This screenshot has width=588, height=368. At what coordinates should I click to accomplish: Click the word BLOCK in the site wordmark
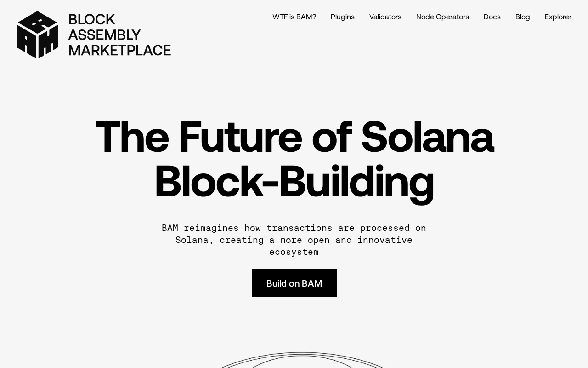[91, 19]
